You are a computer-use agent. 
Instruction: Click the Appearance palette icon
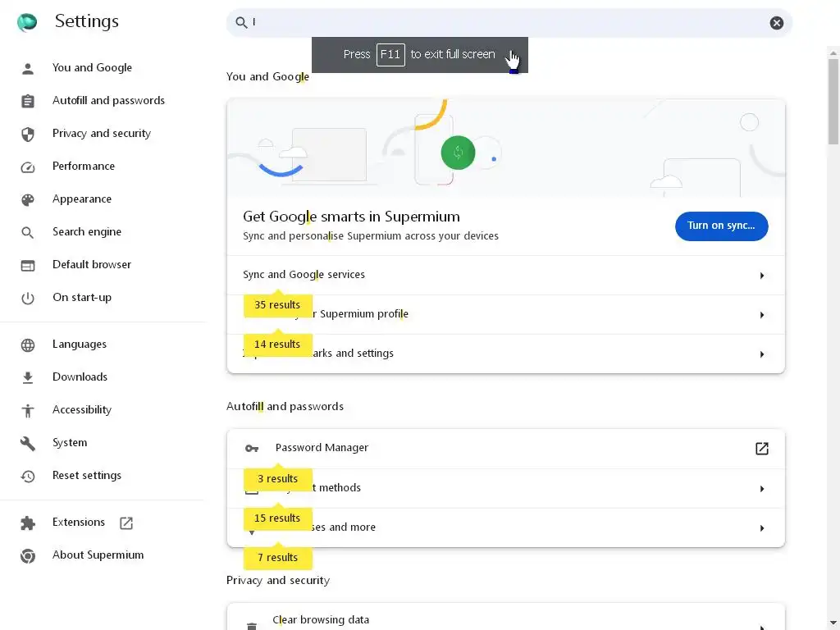tap(28, 199)
